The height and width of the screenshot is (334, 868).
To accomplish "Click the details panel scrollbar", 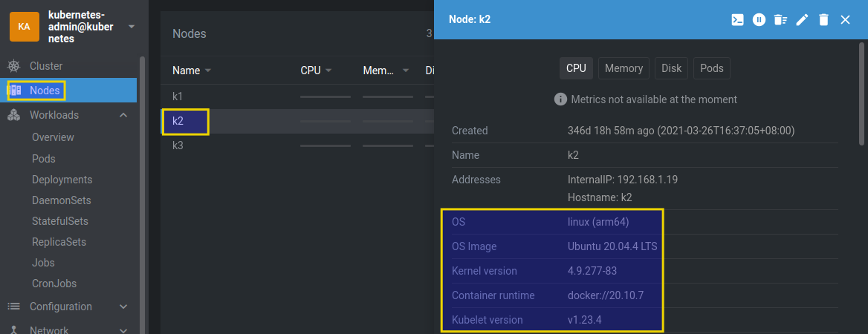I will [x=861, y=94].
